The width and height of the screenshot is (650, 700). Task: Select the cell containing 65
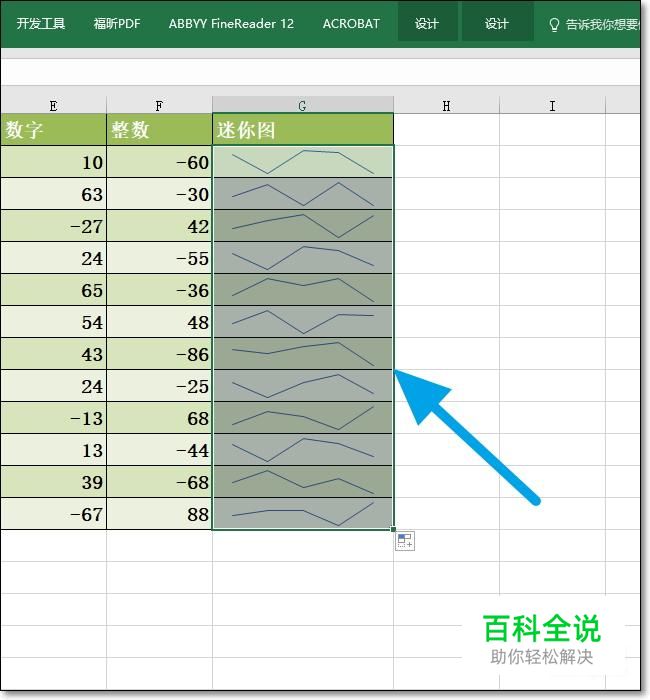click(54, 290)
